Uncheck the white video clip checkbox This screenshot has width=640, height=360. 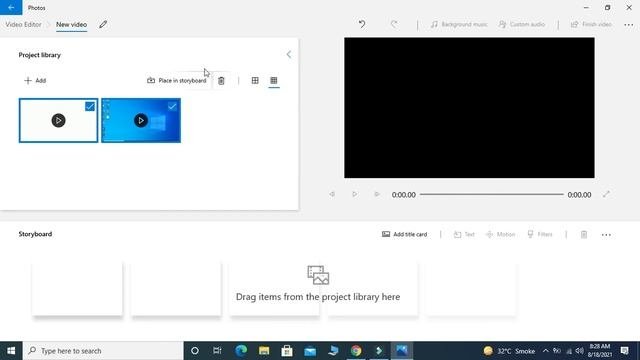tap(90, 107)
